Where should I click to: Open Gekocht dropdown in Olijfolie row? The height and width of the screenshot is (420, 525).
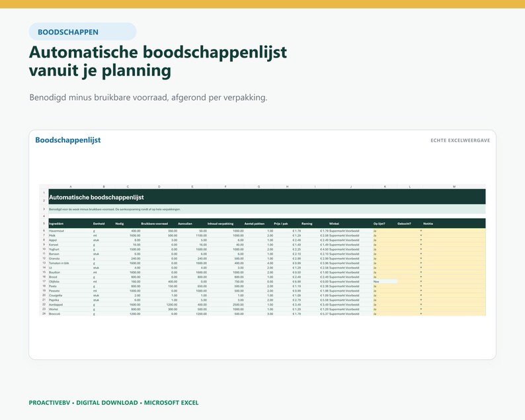tap(421, 282)
